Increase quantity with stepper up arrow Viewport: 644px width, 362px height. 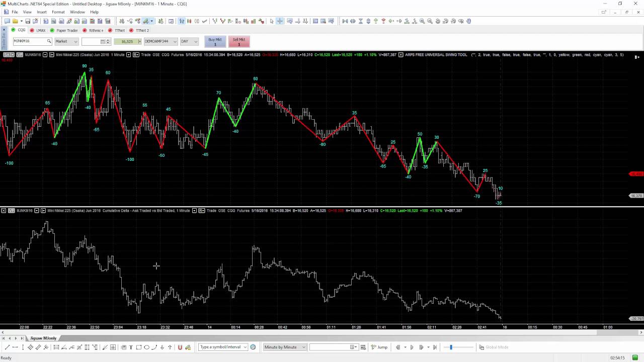click(x=108, y=40)
